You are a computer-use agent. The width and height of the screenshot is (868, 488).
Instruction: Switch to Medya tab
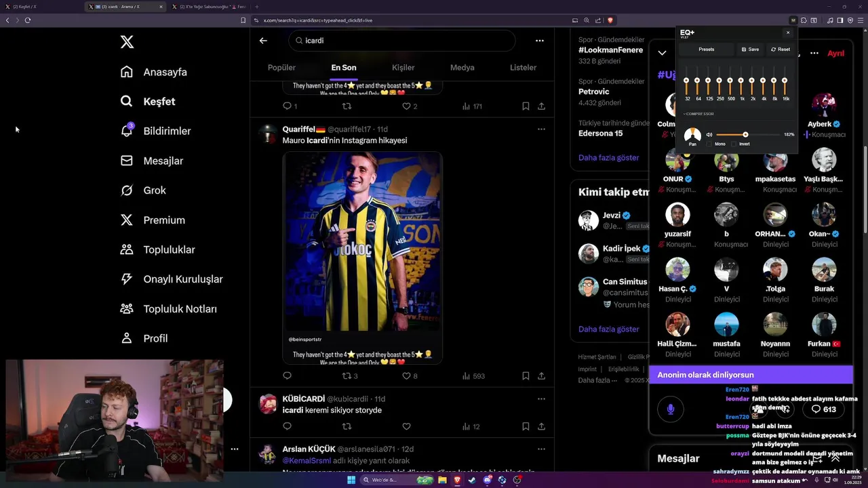[462, 68]
